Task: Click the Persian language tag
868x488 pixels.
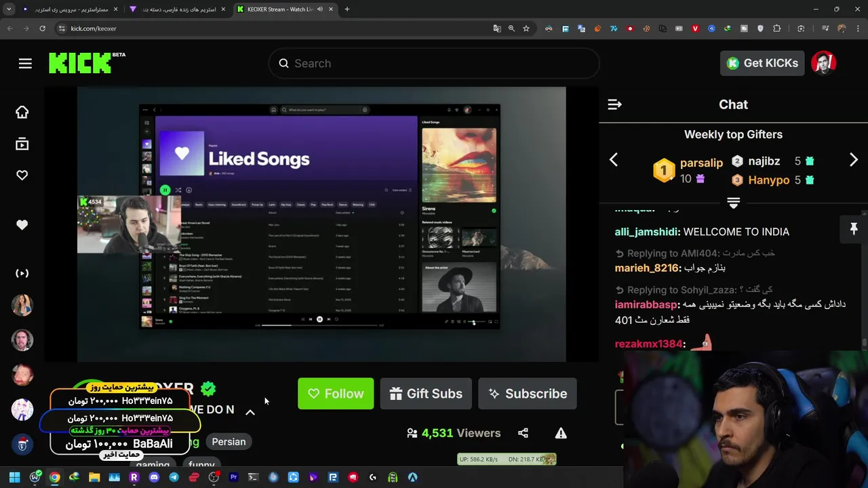Action: pyautogui.click(x=229, y=442)
